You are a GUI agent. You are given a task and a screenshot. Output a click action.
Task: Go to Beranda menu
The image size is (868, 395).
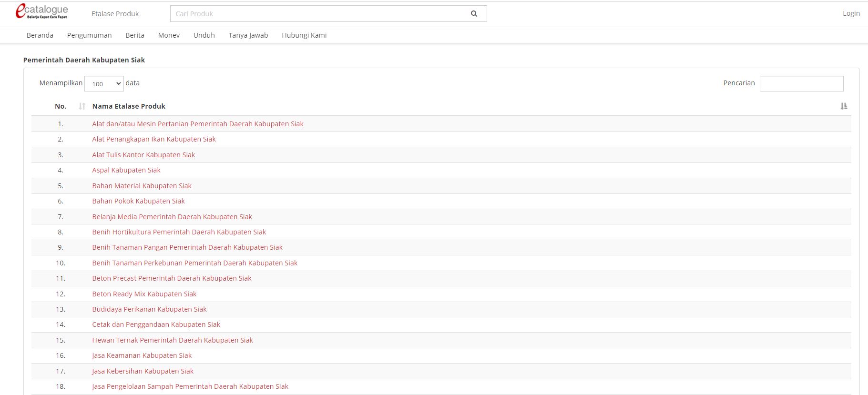point(40,35)
